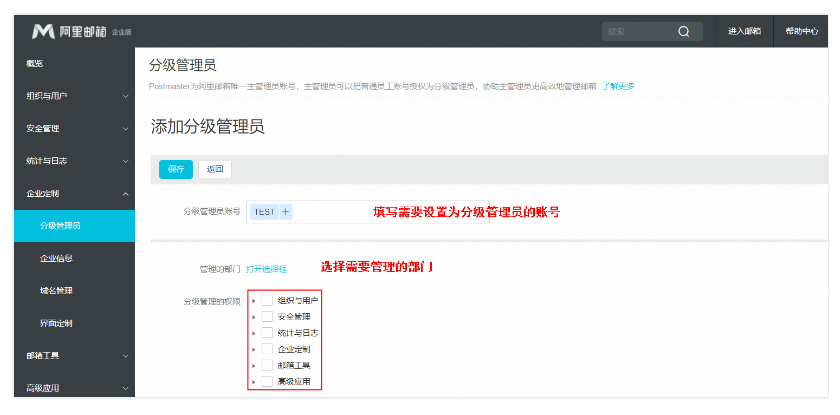Image resolution: width=840 pixels, height=415 pixels.
Task: Check the 高级应用 permission checkbox
Action: click(x=267, y=382)
